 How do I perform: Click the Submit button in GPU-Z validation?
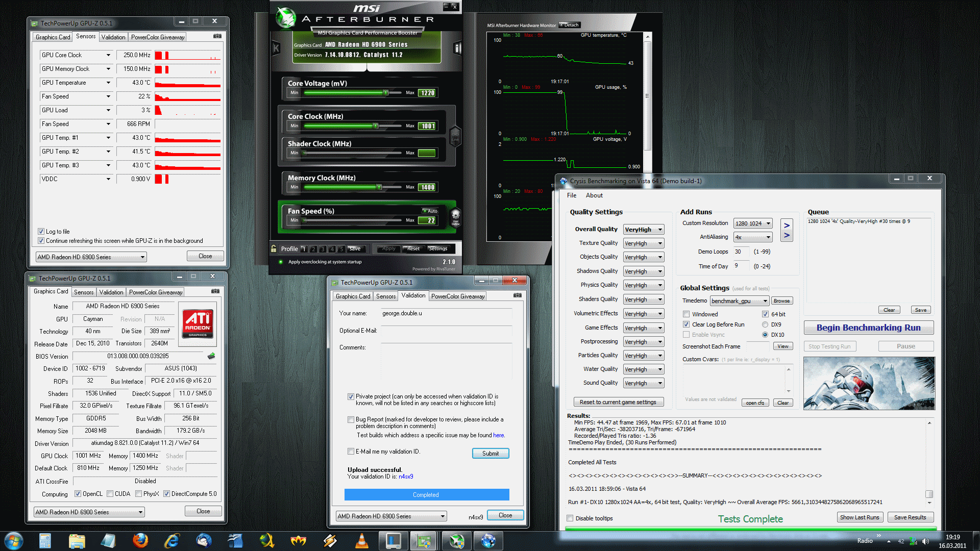coord(490,453)
